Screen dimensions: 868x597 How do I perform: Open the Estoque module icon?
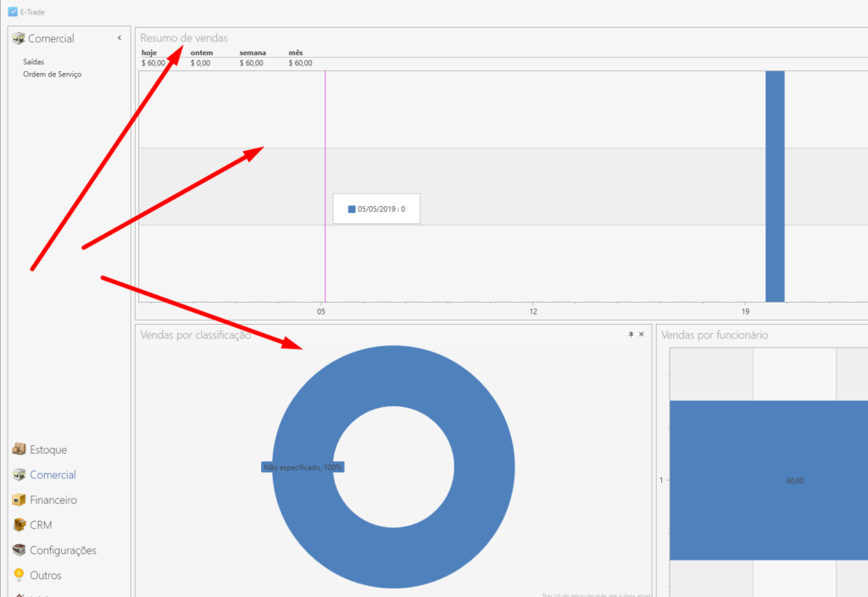[x=19, y=449]
